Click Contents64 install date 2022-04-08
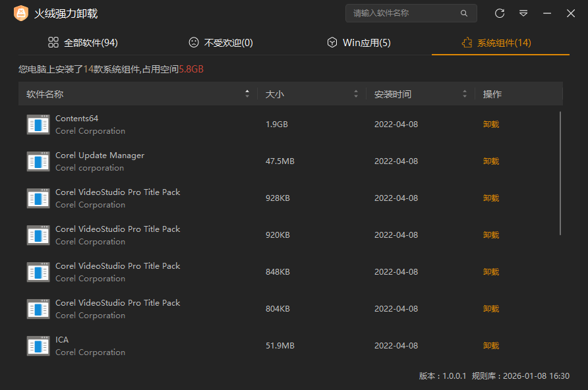The height and width of the screenshot is (390, 588). 396,125
